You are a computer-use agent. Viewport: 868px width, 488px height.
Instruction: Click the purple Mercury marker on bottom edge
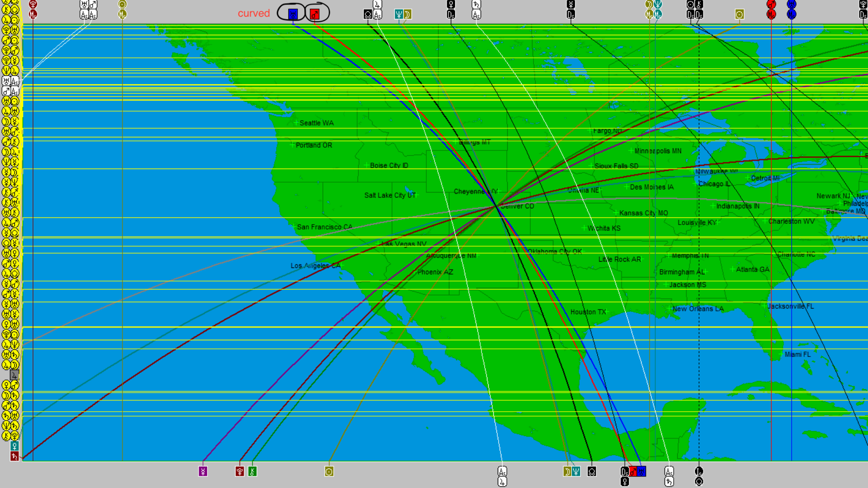(x=203, y=471)
